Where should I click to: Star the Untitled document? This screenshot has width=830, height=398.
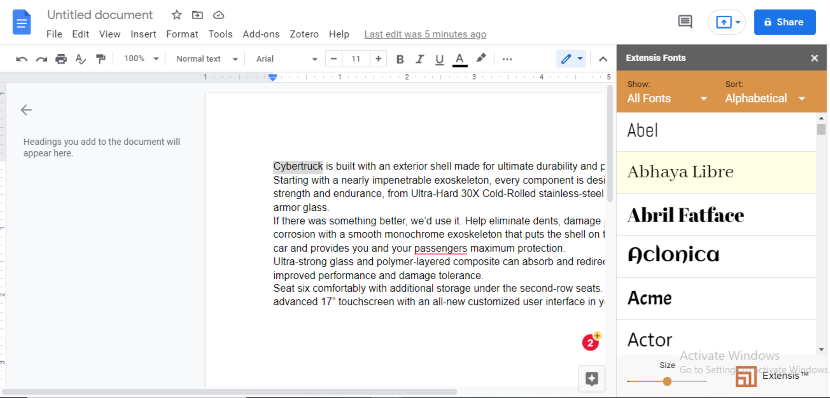pos(177,15)
